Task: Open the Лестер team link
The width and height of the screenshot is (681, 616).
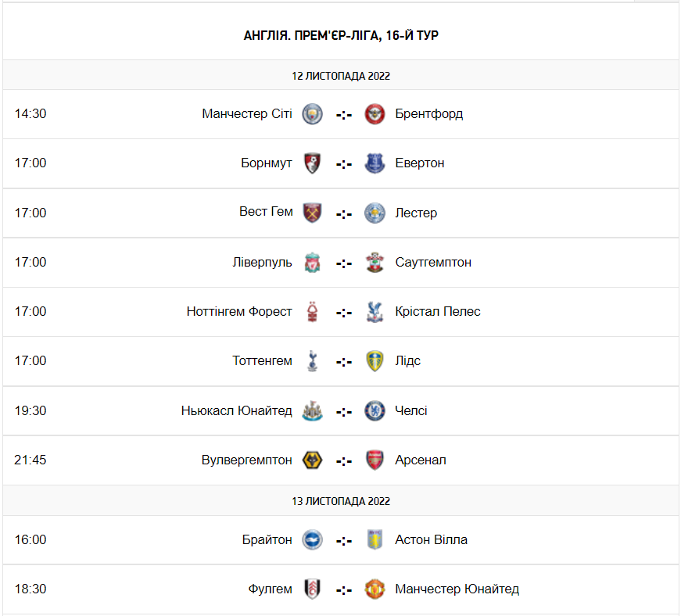Action: 416,213
